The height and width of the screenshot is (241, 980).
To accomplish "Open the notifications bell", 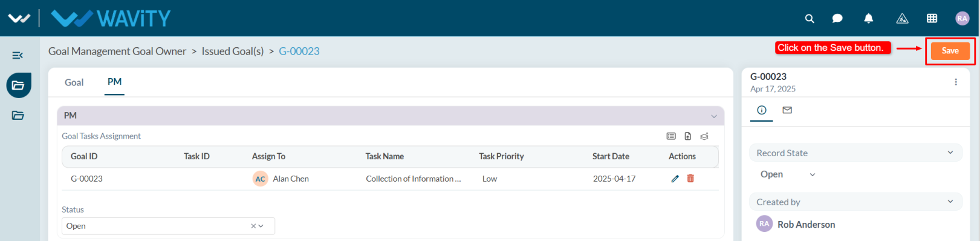I will [x=869, y=19].
